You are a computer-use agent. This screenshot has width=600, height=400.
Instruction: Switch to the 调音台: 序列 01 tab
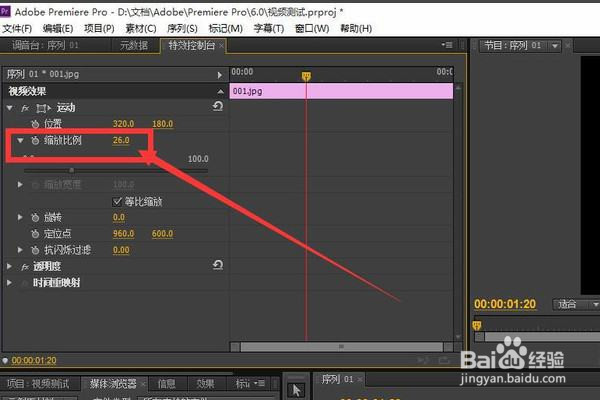(x=45, y=46)
